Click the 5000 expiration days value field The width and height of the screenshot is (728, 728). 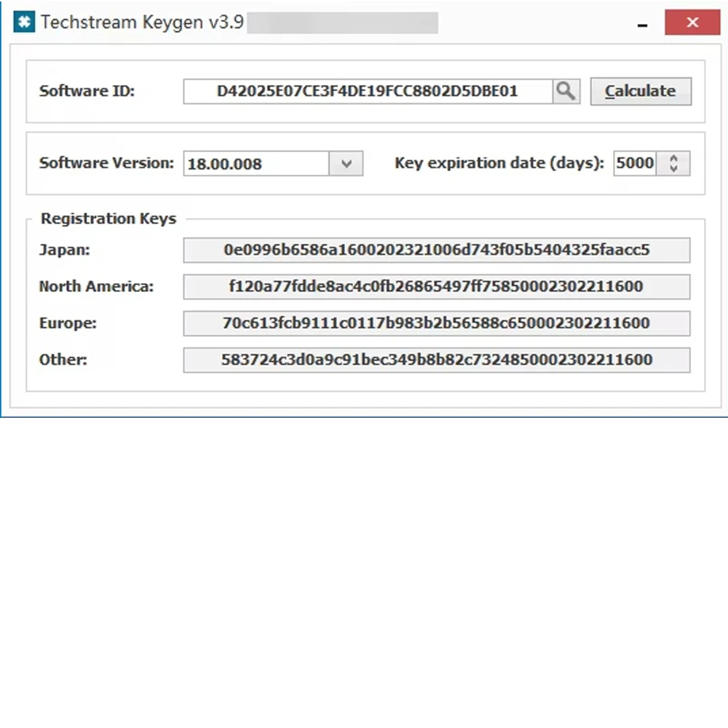(635, 163)
